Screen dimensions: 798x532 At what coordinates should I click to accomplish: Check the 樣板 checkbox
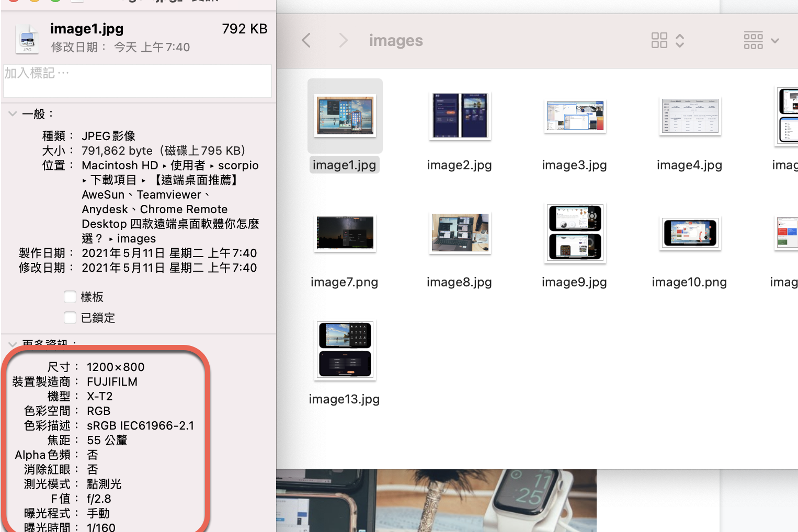coord(70,296)
